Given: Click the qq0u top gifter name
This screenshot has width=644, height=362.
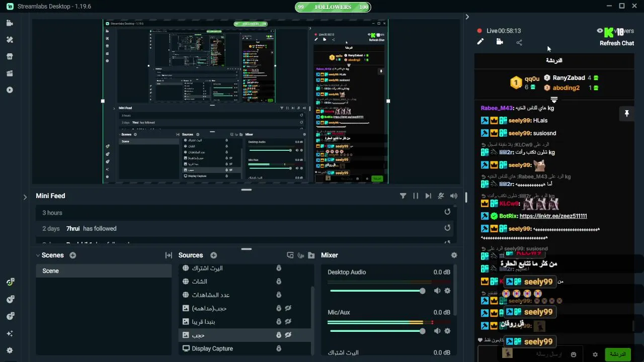Looking at the screenshot, I should 532,78.
